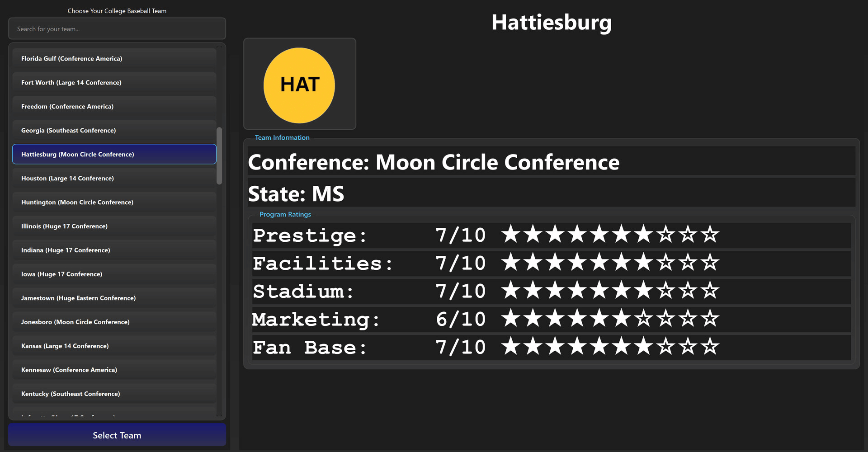Image resolution: width=868 pixels, height=452 pixels.
Task: Choose Kennesaw (Conference America)
Action: coord(114,370)
